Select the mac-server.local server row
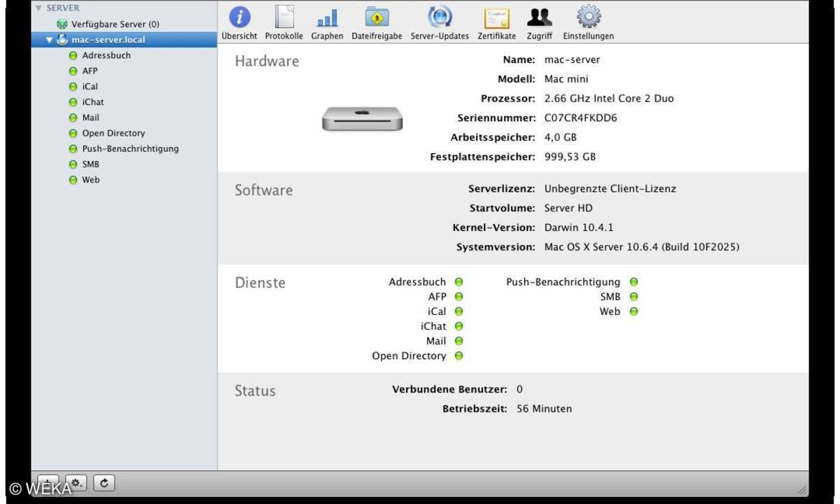The image size is (840, 504). (124, 39)
